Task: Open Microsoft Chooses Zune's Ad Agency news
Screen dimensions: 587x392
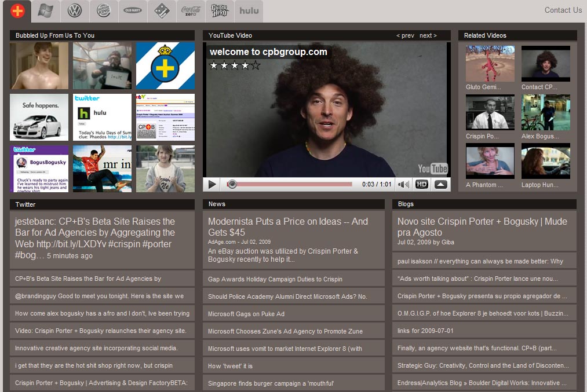Action: tap(294, 331)
